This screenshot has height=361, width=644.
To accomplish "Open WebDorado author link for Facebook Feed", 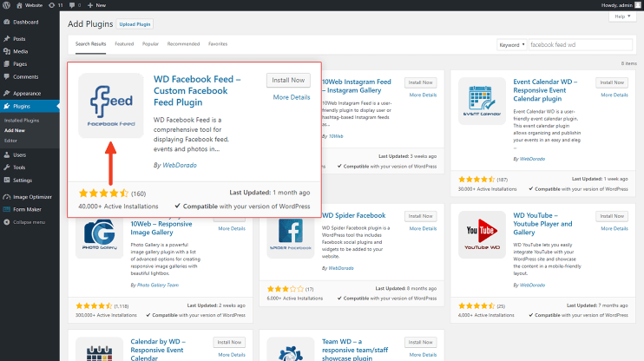I will (x=180, y=165).
